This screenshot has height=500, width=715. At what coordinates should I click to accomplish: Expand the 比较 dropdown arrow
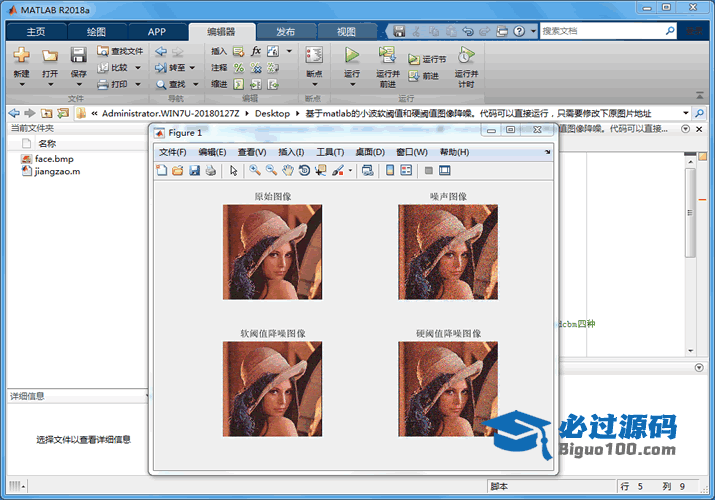138,68
